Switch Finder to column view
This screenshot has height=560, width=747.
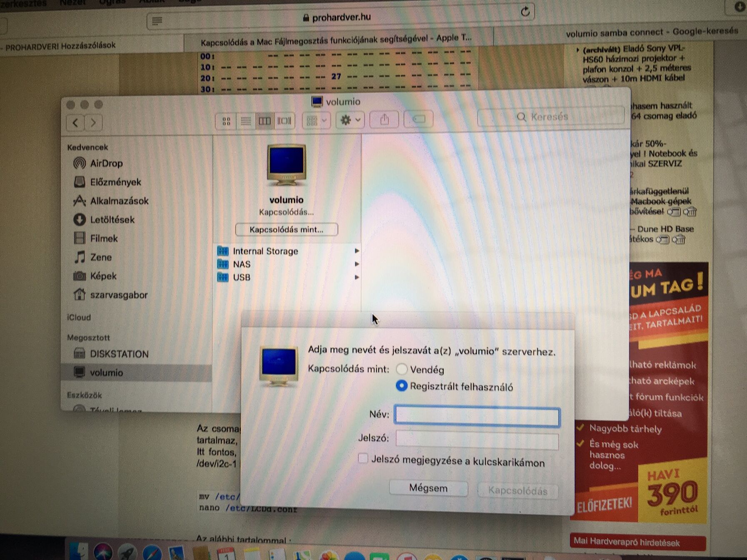[x=265, y=121]
